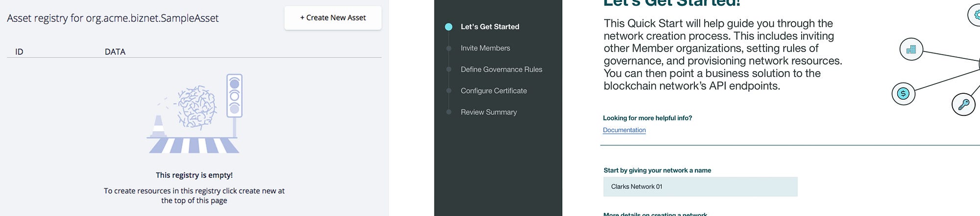Open the Documentation link
The width and height of the screenshot is (980, 216).
point(624,130)
